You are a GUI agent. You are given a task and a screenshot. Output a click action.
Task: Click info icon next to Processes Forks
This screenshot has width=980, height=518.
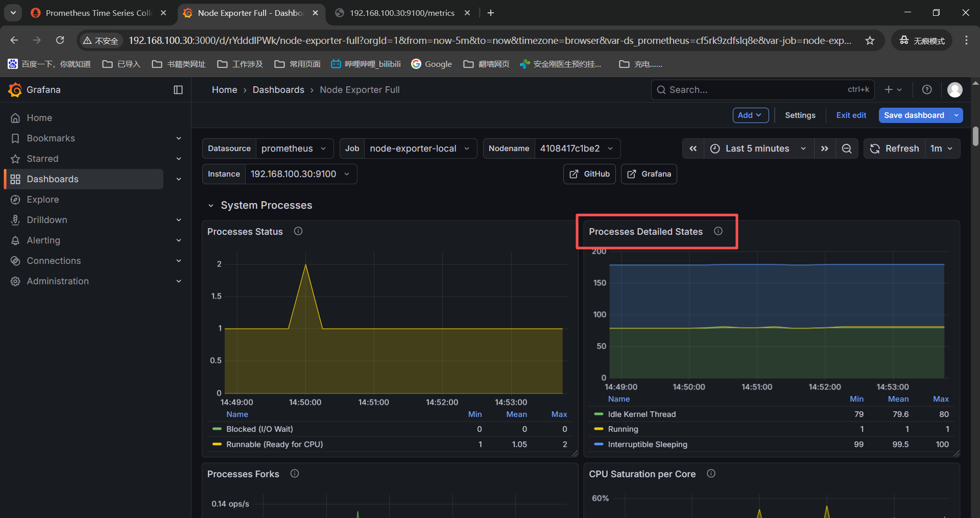295,474
